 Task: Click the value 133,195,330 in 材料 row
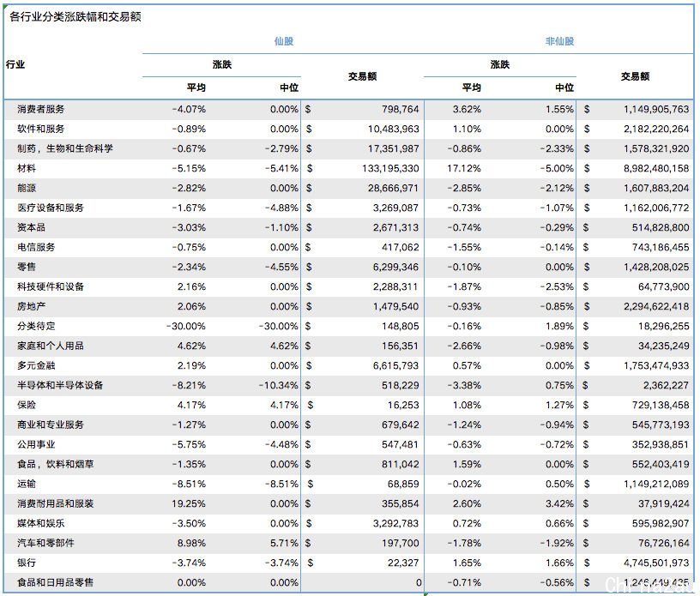point(390,168)
